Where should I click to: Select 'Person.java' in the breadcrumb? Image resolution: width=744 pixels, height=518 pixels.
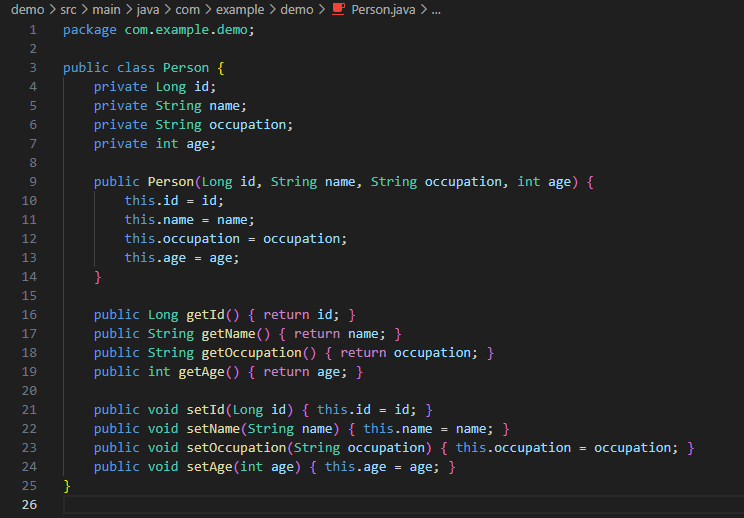click(x=383, y=9)
